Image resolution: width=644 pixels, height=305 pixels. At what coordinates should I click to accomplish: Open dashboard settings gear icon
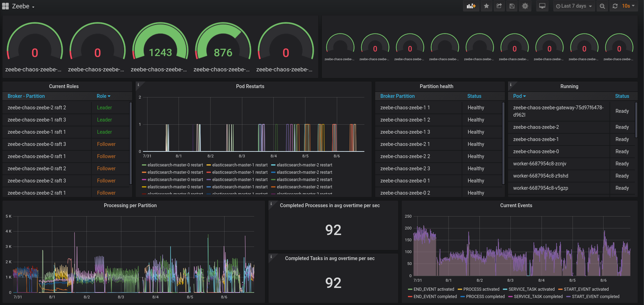525,6
